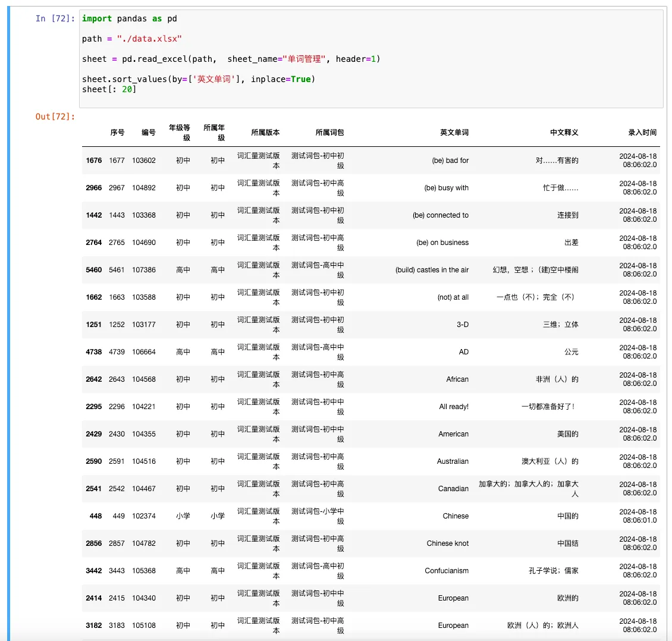Click the 'Australian' word cell
The image size is (672, 641).
click(x=453, y=461)
